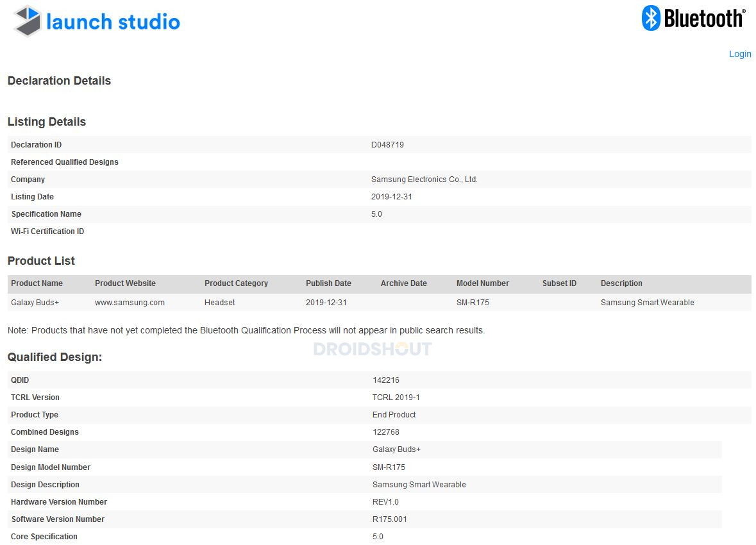The height and width of the screenshot is (545, 756).
Task: Click the Software Version Number R175.001
Action: 389,519
